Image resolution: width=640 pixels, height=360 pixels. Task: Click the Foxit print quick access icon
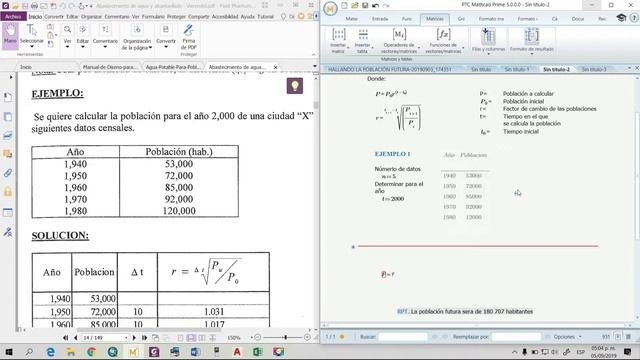click(x=34, y=6)
